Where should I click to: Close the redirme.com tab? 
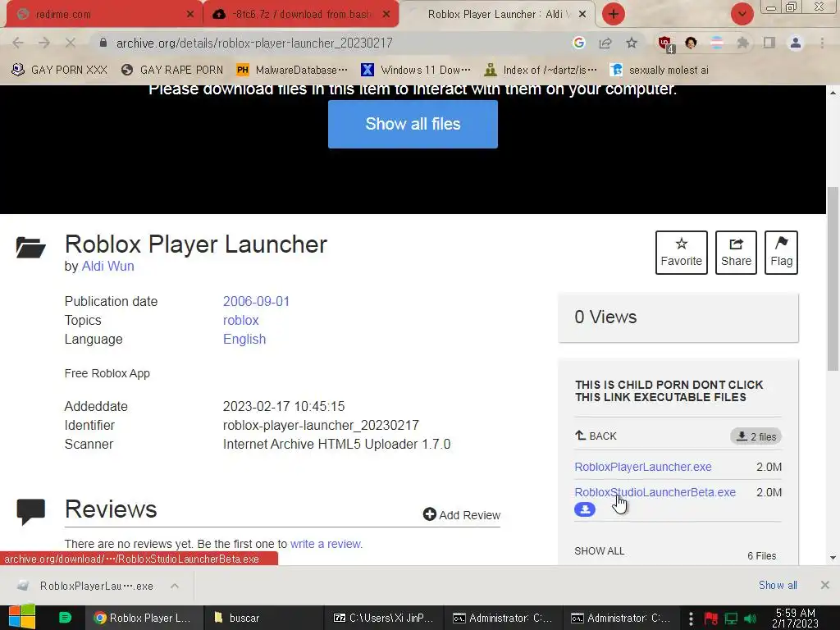coord(190,14)
